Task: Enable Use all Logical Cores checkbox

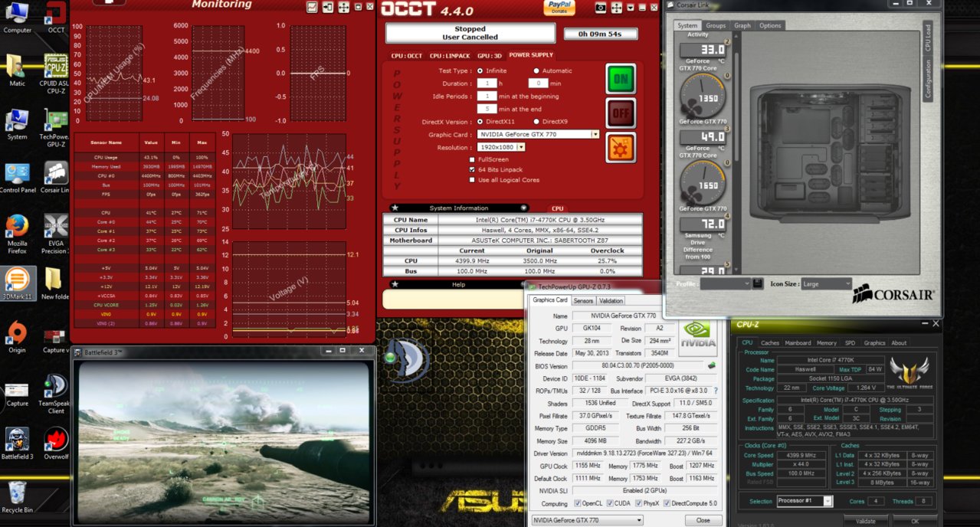Action: (472, 180)
